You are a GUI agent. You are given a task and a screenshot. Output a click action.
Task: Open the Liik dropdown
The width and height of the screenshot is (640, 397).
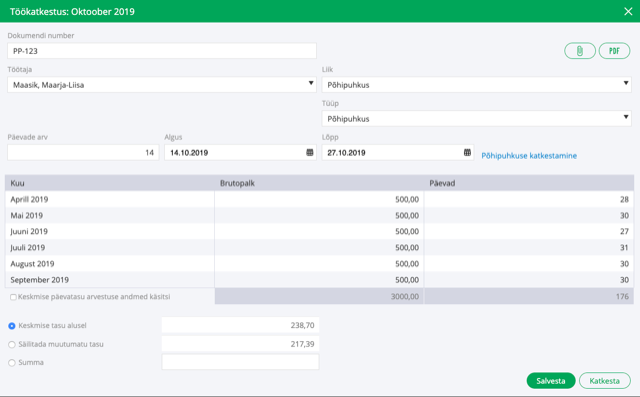tap(476, 85)
